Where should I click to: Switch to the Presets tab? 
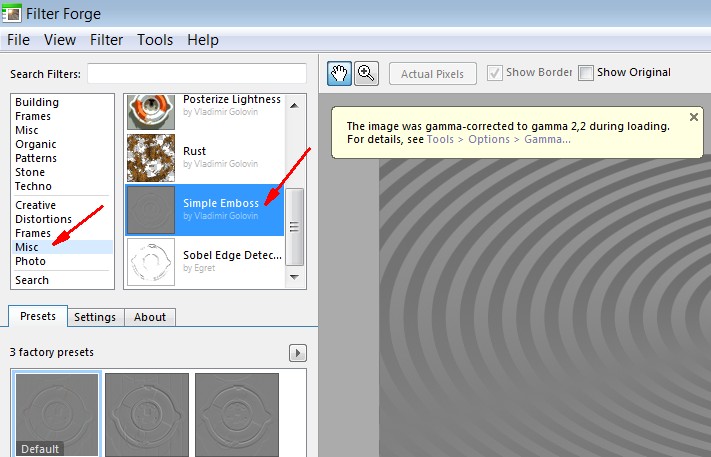pos(38,316)
